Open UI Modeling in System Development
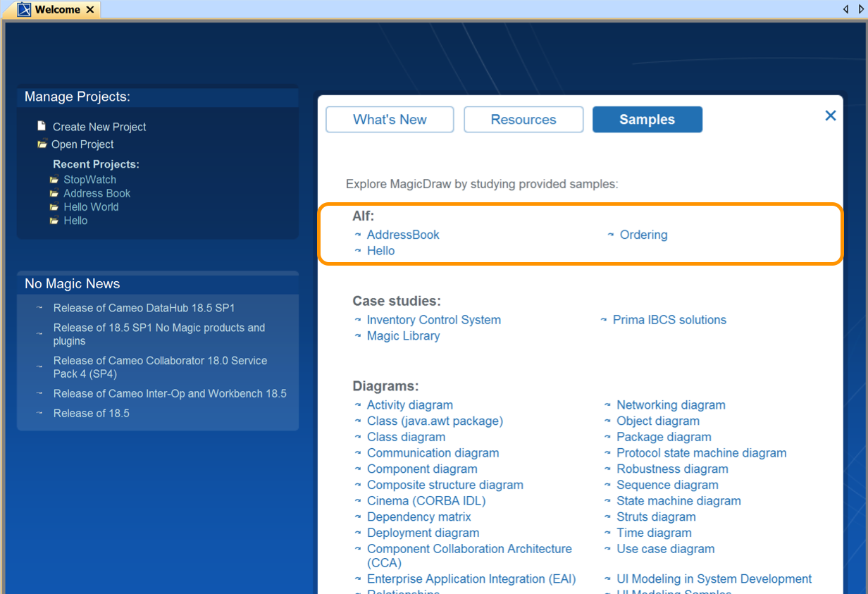Screen dimensions: 868x594 pos(714,579)
